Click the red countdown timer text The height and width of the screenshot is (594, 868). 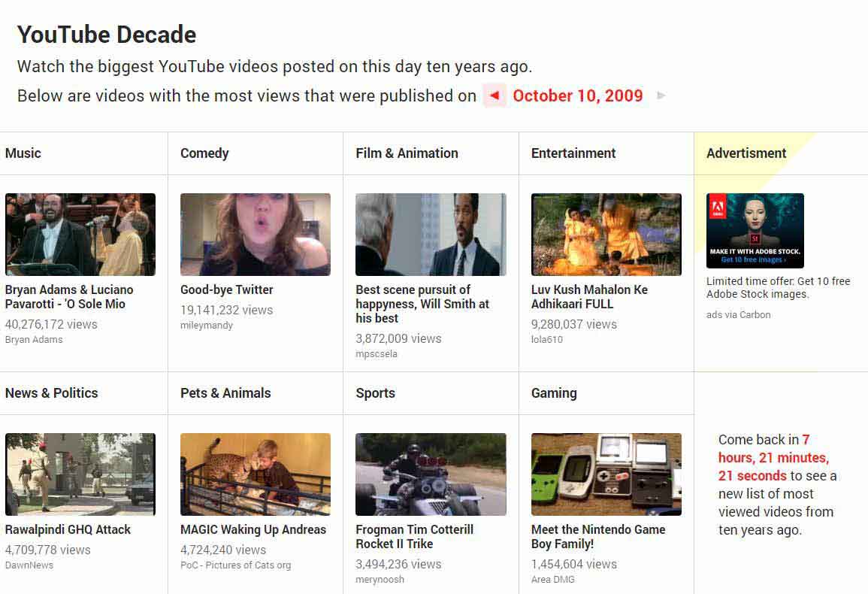point(774,458)
